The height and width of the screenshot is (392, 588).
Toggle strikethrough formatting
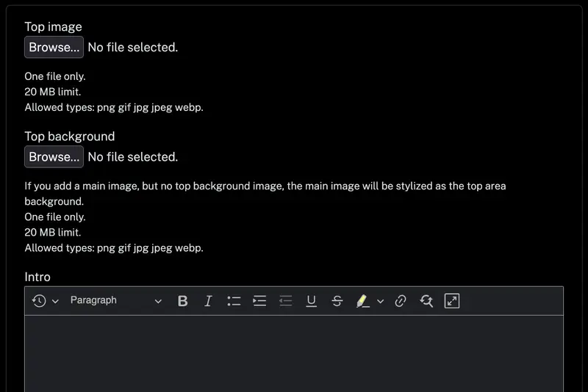coord(337,301)
